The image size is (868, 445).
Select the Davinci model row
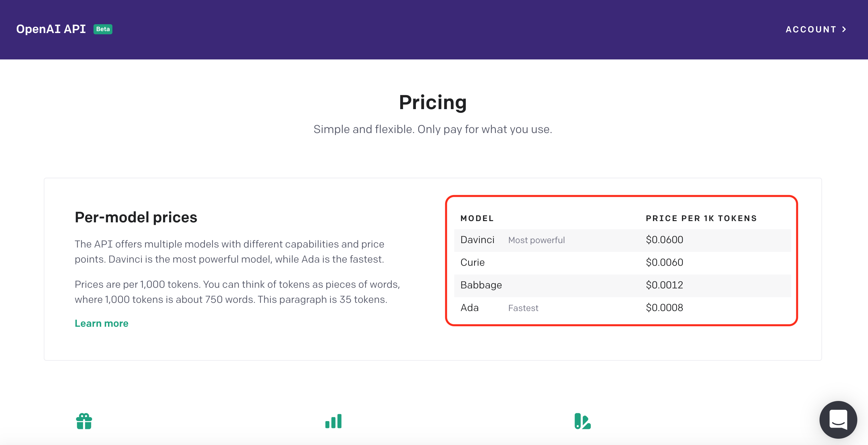pos(622,240)
